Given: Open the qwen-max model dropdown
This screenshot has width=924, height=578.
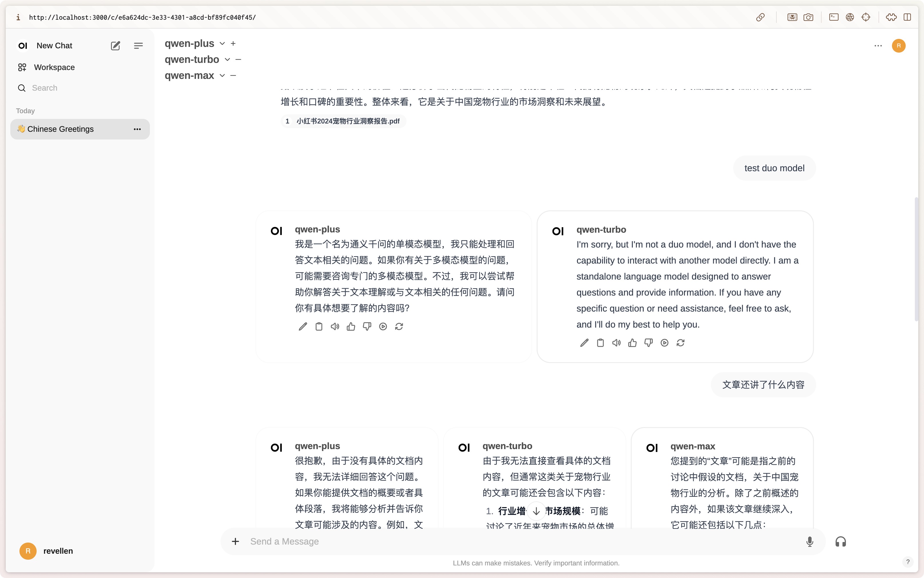Looking at the screenshot, I should tap(222, 76).
